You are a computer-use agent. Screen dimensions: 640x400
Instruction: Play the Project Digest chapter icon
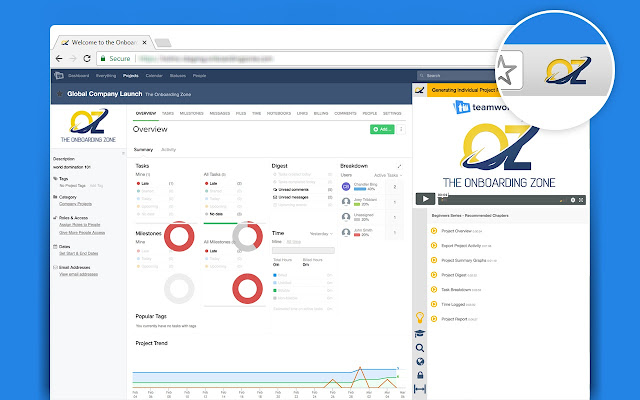[x=434, y=275]
